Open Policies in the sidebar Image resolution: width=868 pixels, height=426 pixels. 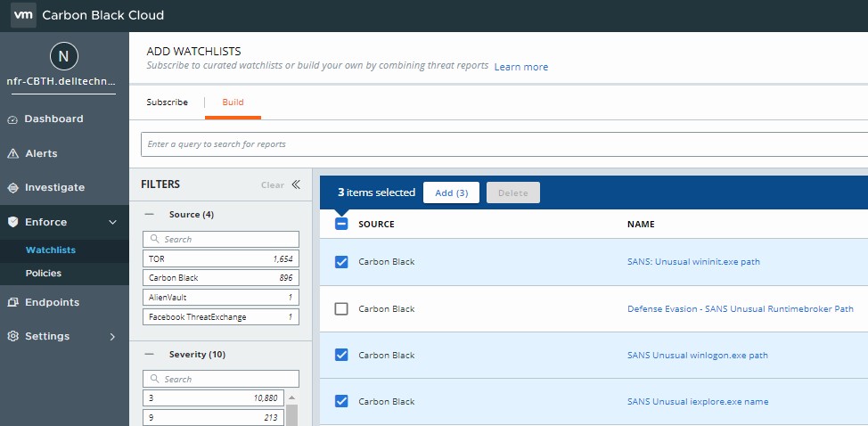point(44,274)
